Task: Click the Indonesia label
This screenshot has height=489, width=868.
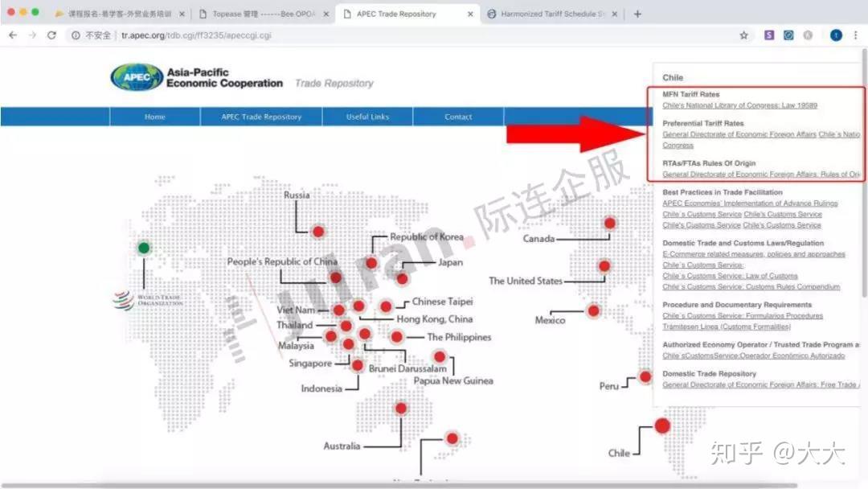Action: coord(321,388)
